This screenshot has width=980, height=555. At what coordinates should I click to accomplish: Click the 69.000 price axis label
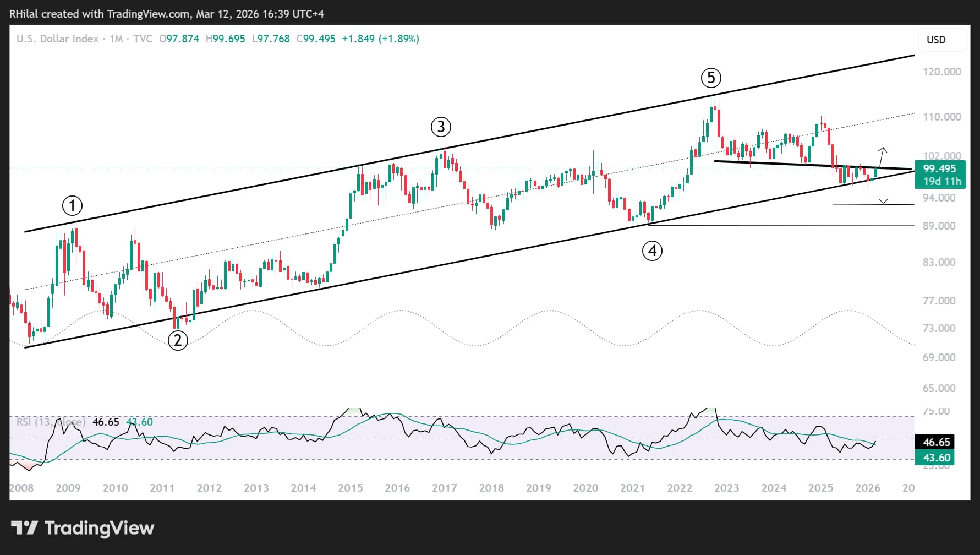[x=939, y=357]
